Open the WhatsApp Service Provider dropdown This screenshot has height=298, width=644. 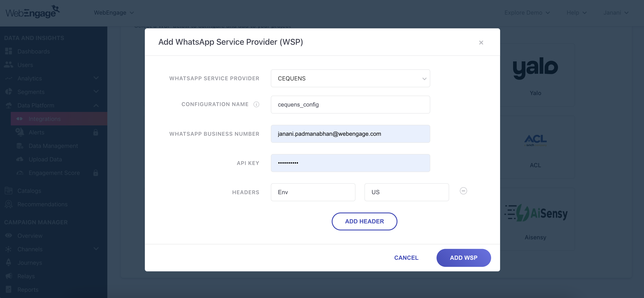click(x=350, y=78)
